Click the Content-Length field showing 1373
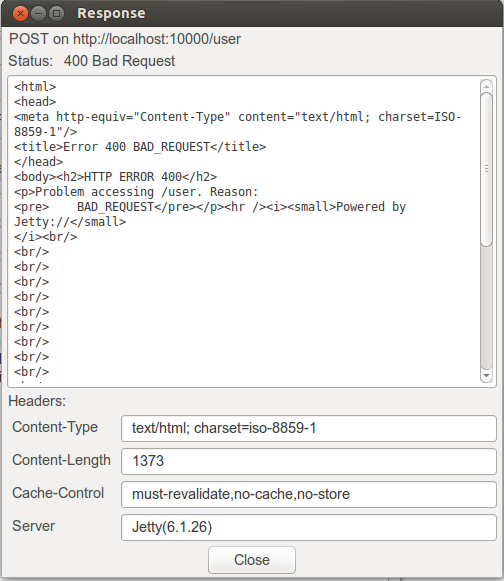504x581 pixels. tap(309, 461)
